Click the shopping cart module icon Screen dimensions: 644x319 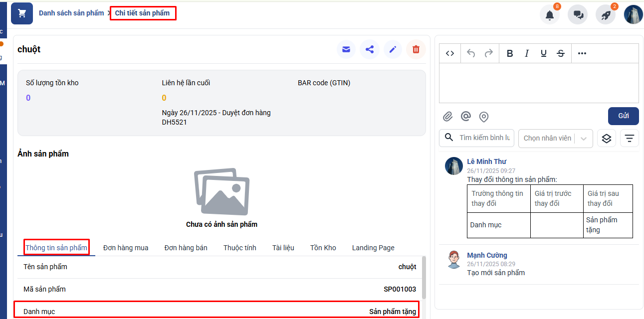(22, 13)
